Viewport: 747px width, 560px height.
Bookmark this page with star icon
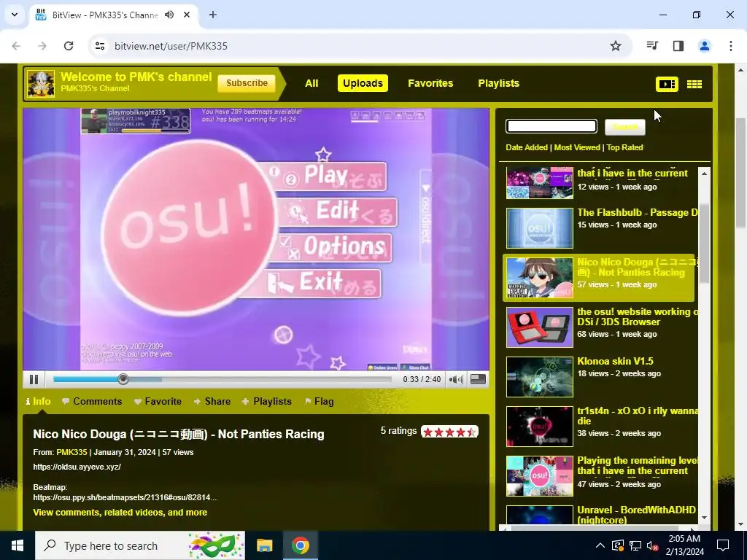[x=616, y=46]
